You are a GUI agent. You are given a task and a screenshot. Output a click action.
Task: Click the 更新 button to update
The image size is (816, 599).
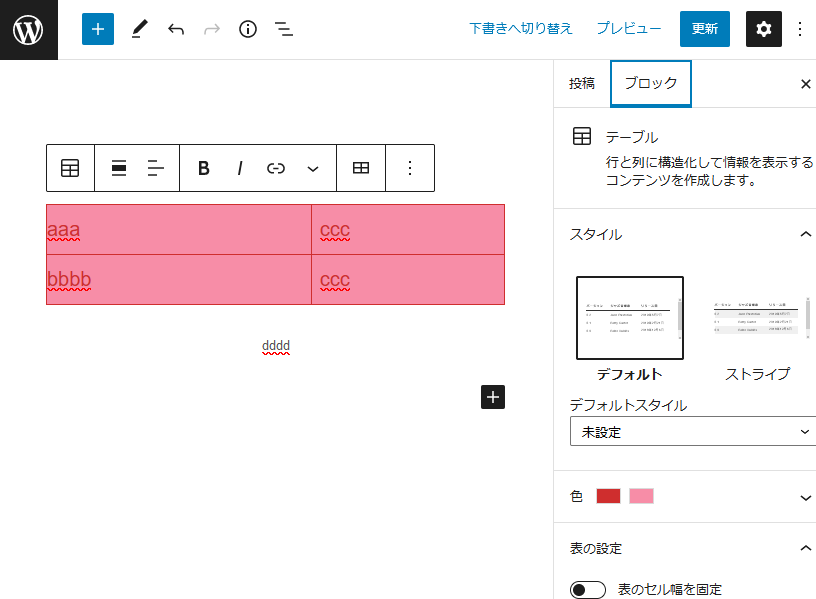pos(705,29)
